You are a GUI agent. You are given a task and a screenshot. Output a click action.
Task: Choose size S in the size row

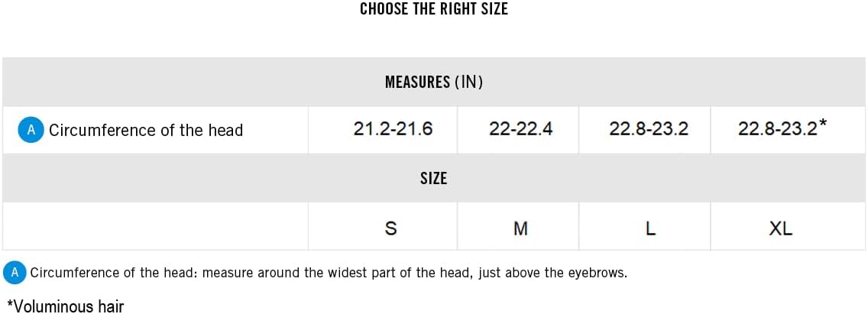point(390,228)
